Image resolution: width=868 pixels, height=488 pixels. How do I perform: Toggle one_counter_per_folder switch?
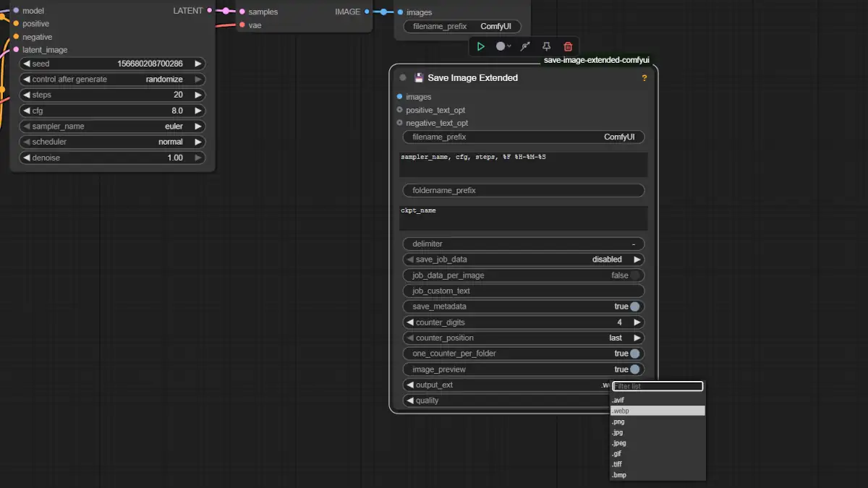tap(635, 354)
